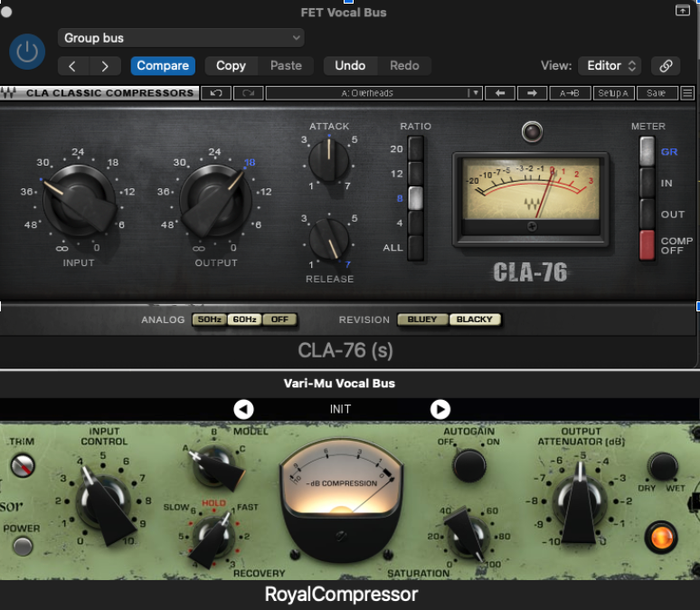
Task: Open the View Editor dropdown
Action: (610, 66)
